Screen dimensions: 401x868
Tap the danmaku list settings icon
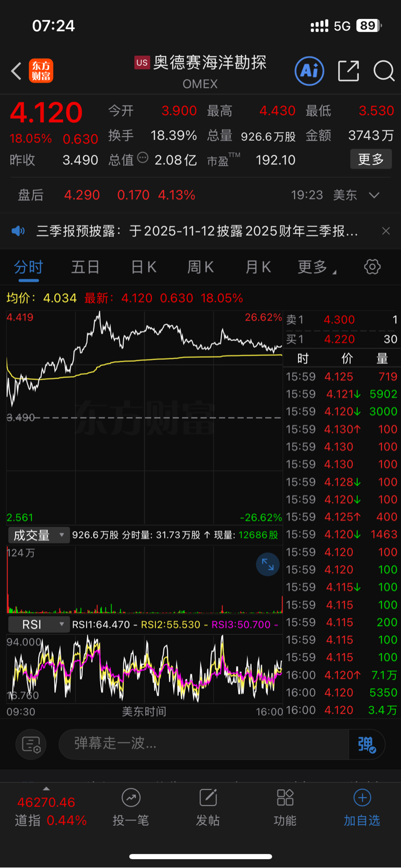tap(31, 744)
